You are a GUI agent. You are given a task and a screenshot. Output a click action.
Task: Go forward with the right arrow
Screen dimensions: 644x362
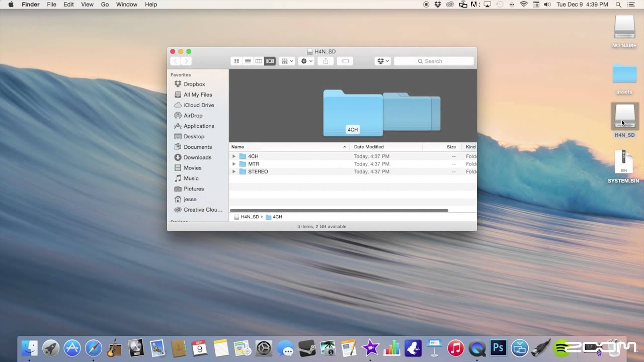[187, 61]
